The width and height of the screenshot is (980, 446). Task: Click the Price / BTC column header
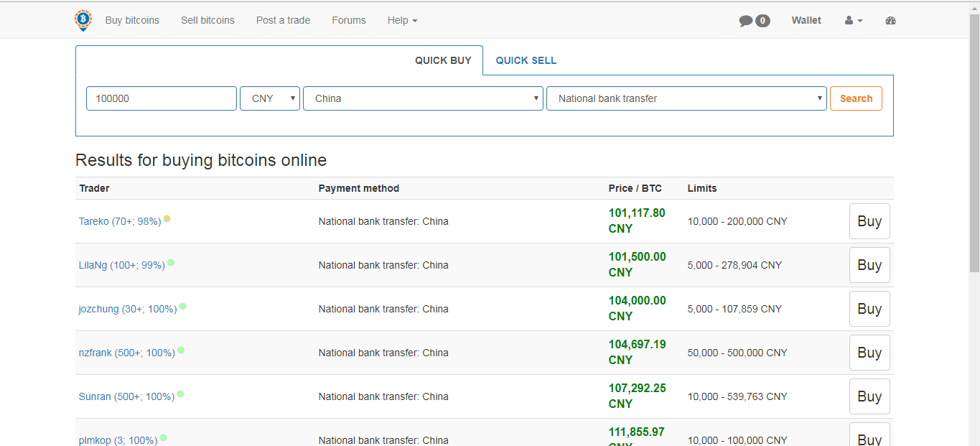tap(635, 188)
